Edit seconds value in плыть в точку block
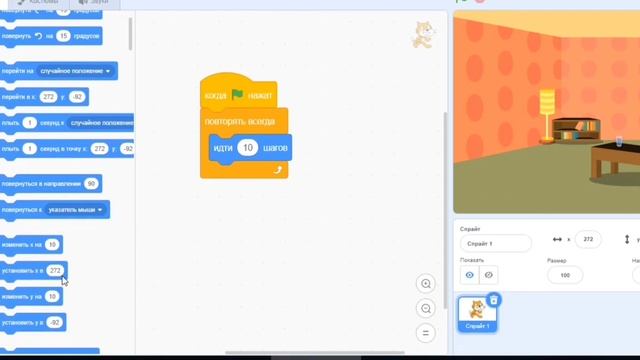Image resolution: width=640 pixels, height=360 pixels. 29,149
